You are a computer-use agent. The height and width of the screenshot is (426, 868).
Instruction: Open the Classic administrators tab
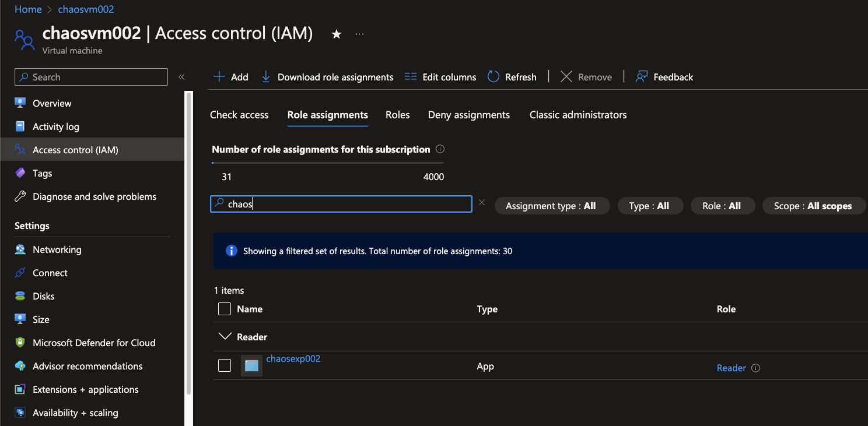[x=578, y=115]
